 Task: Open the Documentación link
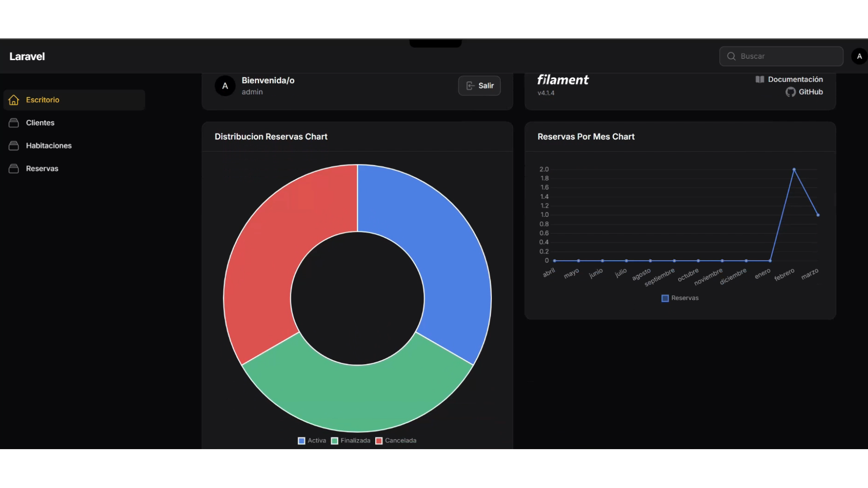[795, 80]
